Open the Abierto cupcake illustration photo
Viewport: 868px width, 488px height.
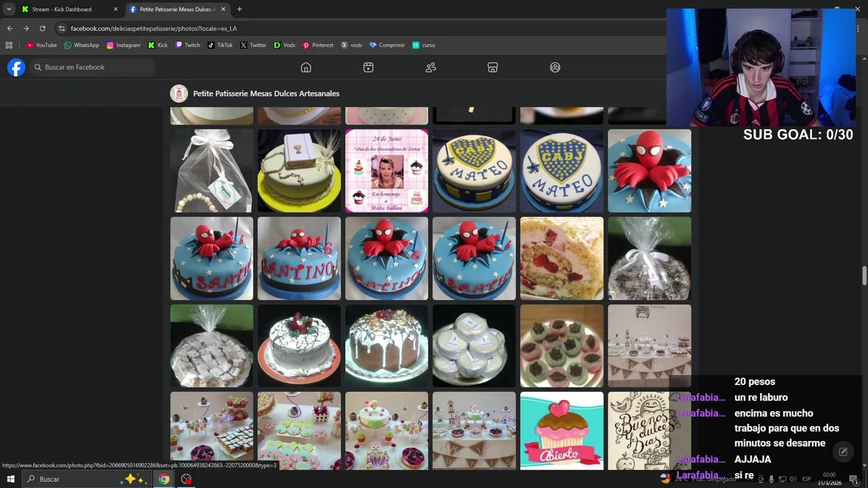tap(561, 431)
